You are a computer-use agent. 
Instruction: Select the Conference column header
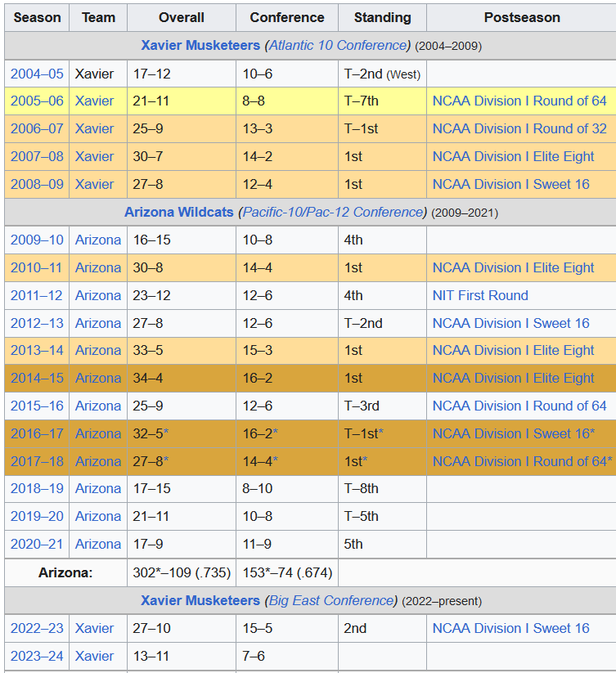(287, 18)
